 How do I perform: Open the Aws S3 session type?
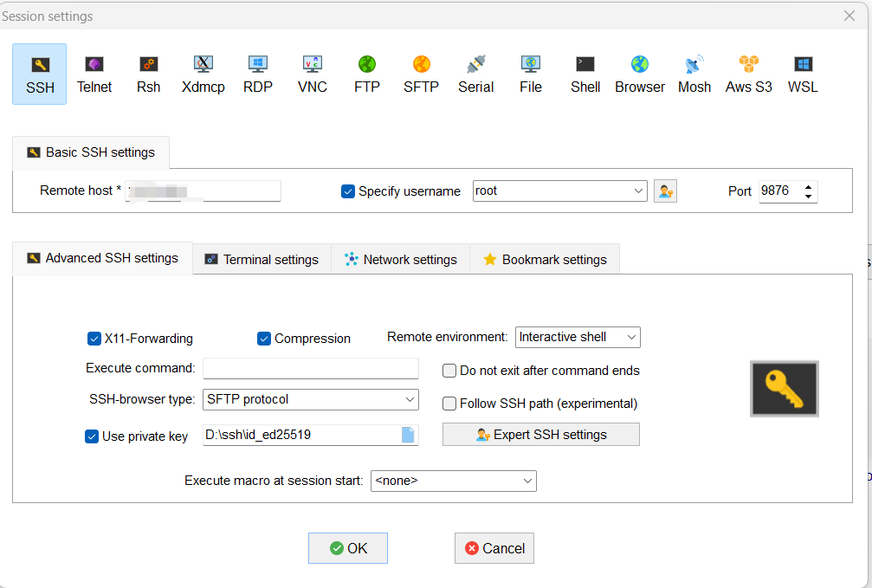(x=747, y=74)
